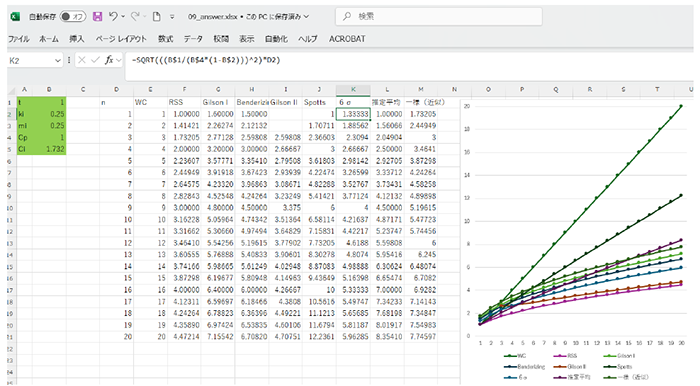This screenshot has height=386, width=700.
Task: Click the Excel app icon
Action: click(15, 17)
